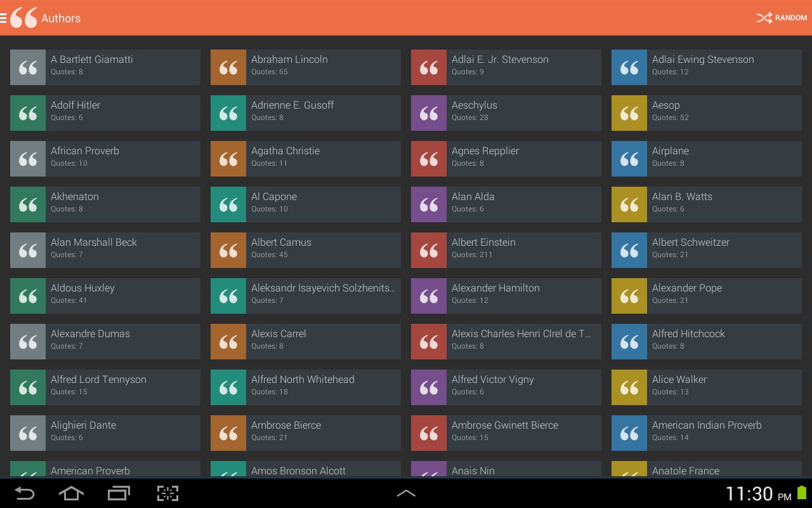812x508 pixels.
Task: Tap the 11:30 PM clock
Action: pos(758,494)
